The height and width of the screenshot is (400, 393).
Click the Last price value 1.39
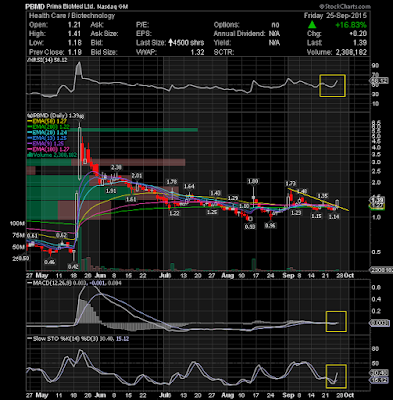(x=361, y=43)
